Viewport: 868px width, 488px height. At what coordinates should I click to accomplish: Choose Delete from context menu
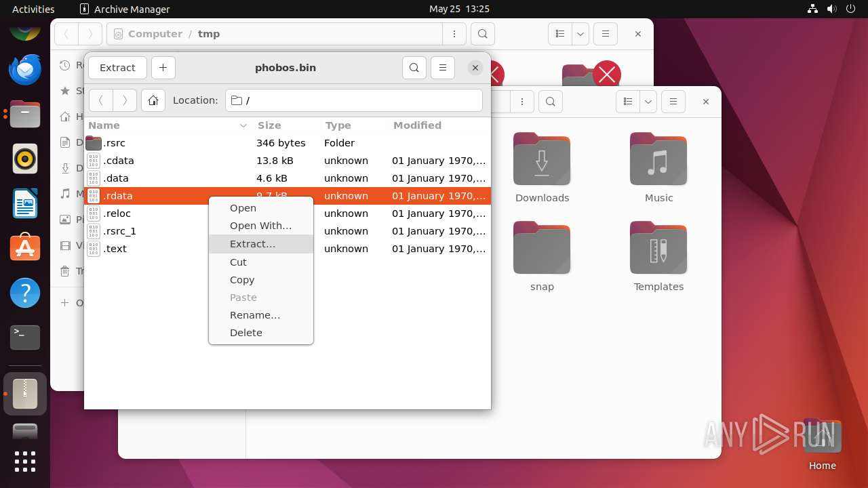[261, 333]
